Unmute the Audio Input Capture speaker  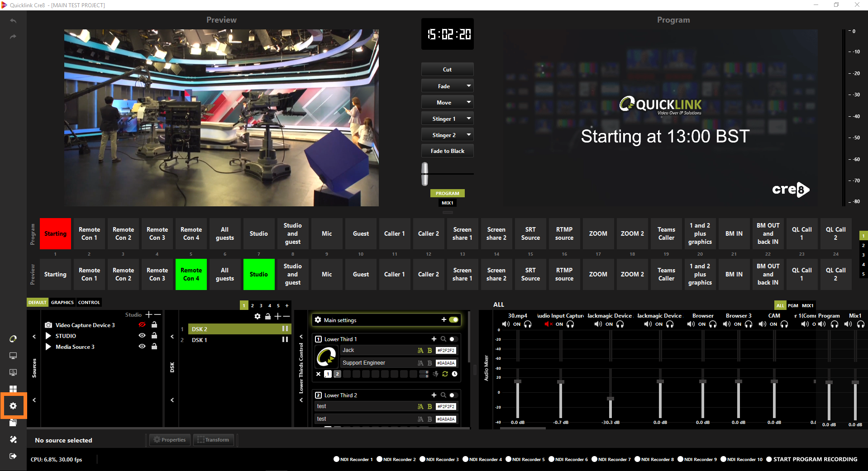pos(548,324)
